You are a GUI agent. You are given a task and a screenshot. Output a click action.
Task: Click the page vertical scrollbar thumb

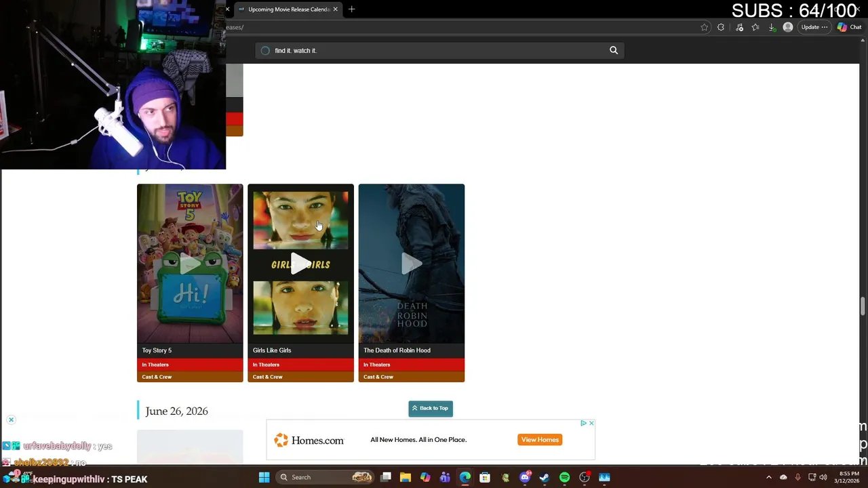(863, 306)
